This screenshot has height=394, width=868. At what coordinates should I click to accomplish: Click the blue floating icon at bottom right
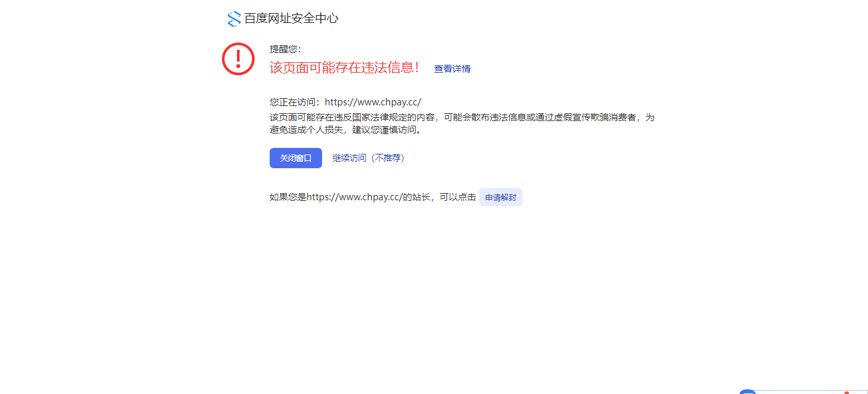point(747,391)
